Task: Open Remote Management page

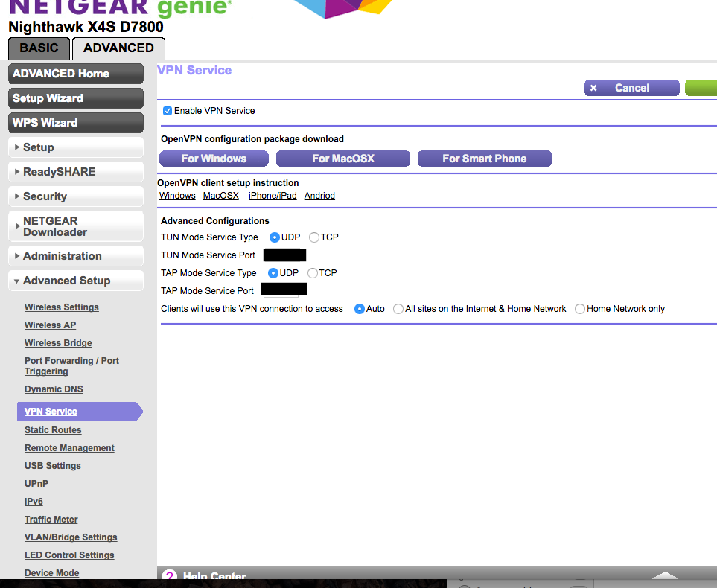Action: coord(69,448)
